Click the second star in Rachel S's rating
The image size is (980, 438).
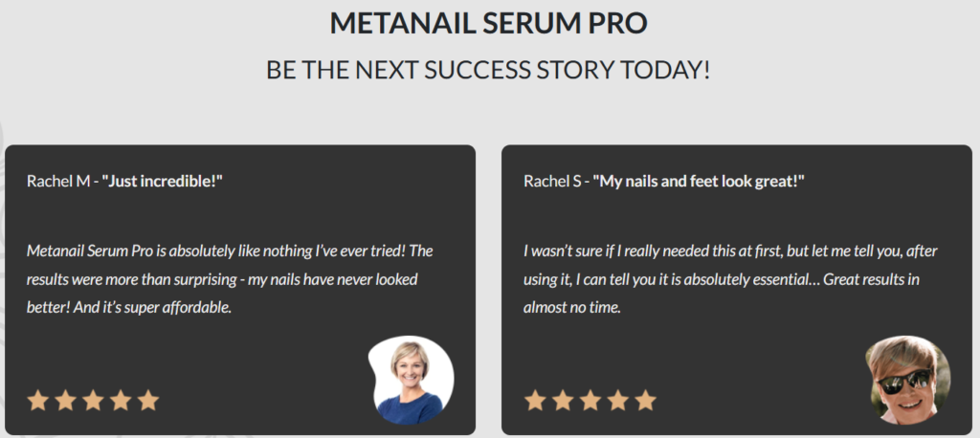click(563, 400)
